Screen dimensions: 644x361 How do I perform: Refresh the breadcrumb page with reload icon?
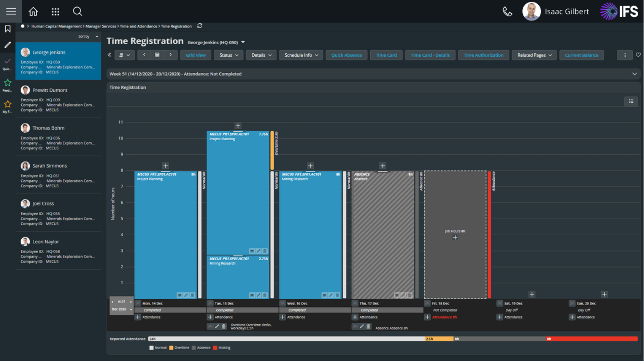[200, 26]
